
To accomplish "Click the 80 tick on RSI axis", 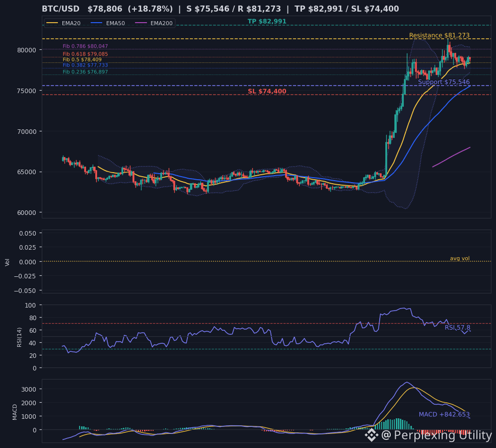I will pyautogui.click(x=33, y=318).
